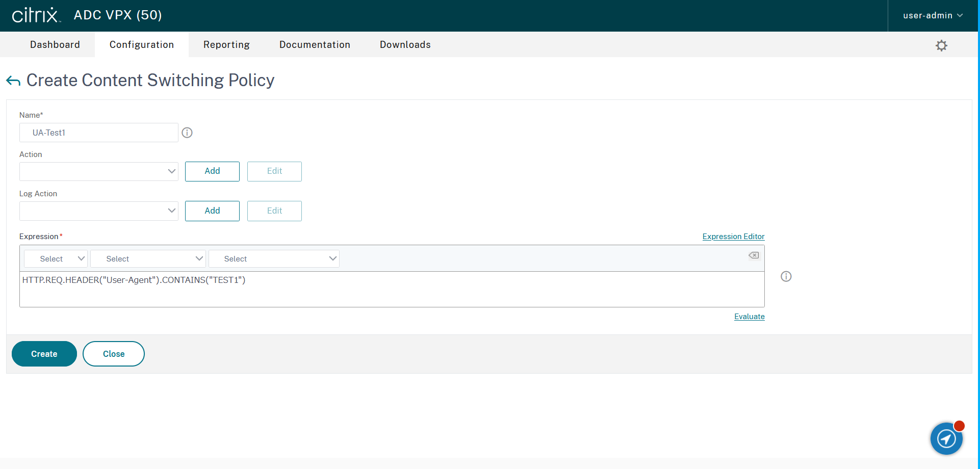
Task: Click the Citrix logo
Action: [36, 15]
